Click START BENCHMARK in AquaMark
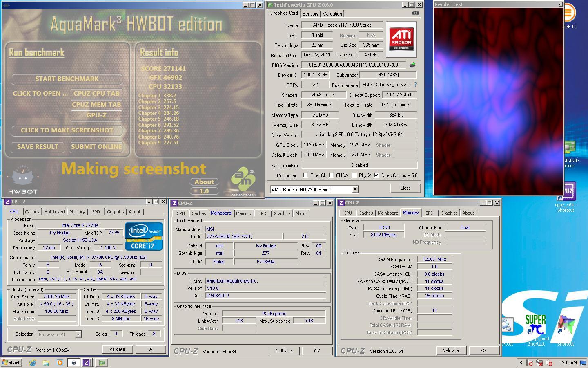 coord(67,79)
